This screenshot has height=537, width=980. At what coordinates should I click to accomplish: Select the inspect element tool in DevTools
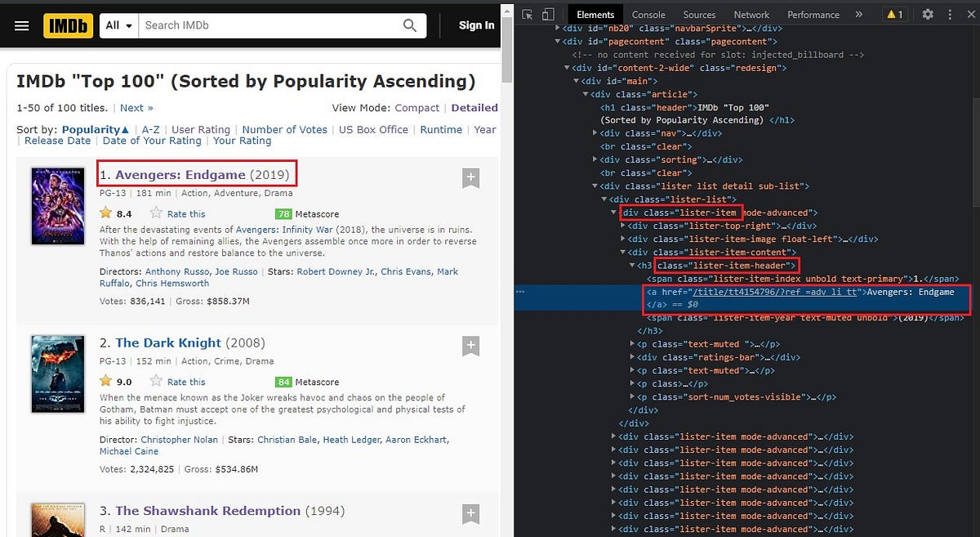point(527,14)
